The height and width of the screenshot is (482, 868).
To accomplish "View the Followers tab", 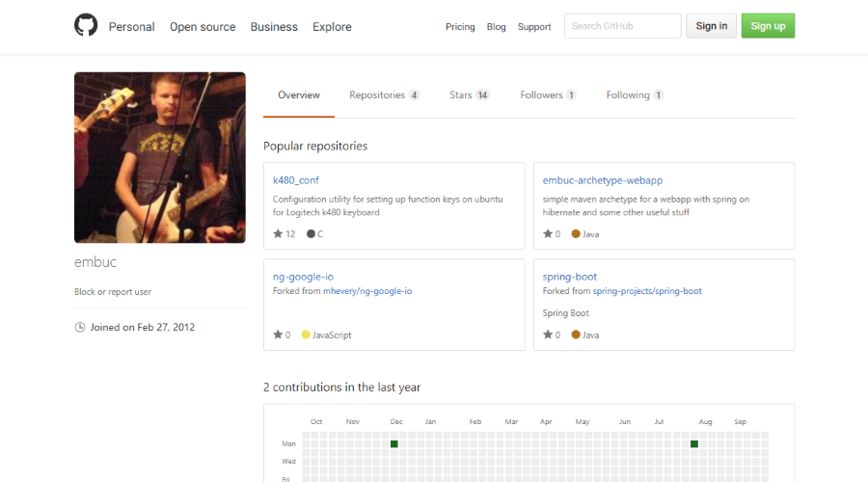I will point(548,95).
